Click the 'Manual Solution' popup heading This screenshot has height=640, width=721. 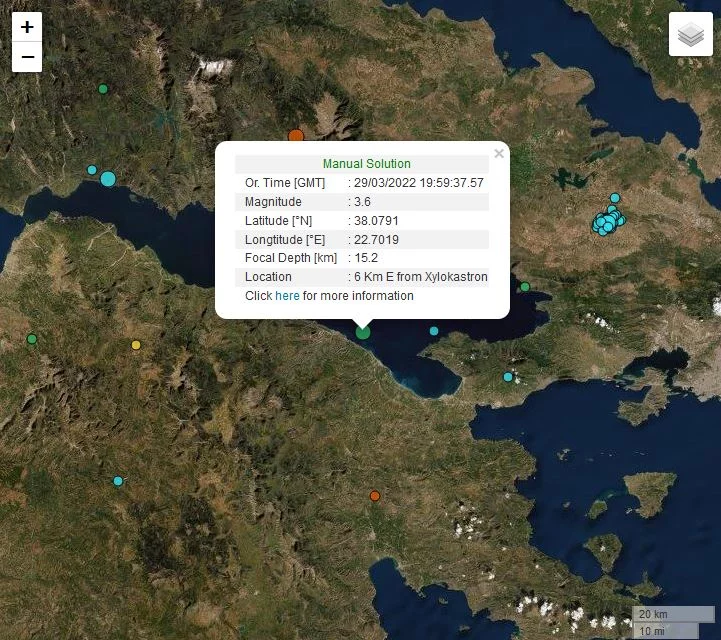(366, 164)
